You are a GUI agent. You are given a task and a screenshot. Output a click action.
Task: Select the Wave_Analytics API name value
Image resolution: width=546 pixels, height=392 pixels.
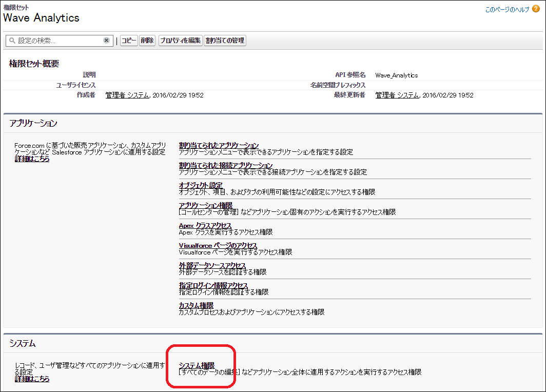tap(397, 75)
